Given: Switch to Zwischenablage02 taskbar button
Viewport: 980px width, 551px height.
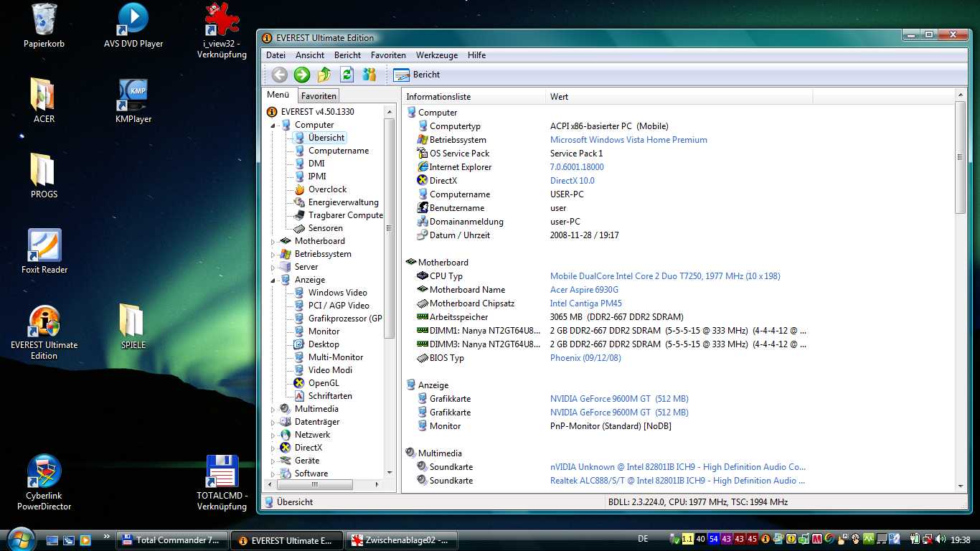Looking at the screenshot, I should click(x=401, y=540).
